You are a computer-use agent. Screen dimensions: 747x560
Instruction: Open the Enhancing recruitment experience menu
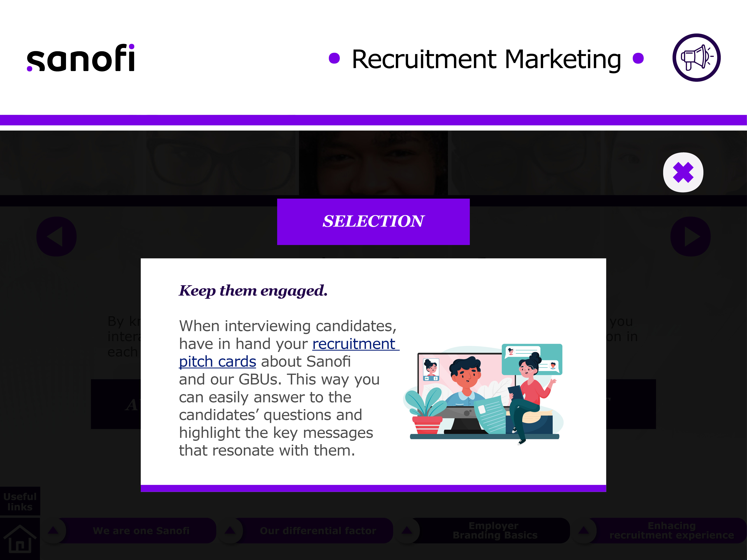pos(671,531)
